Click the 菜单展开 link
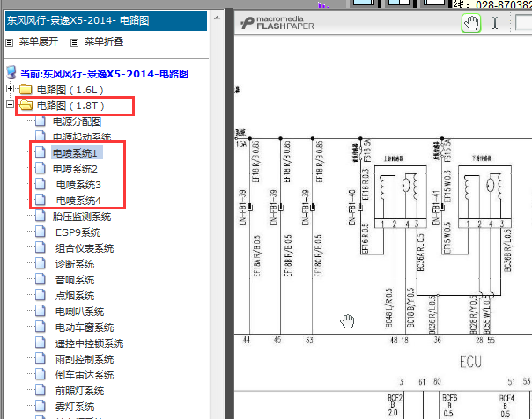Screen dimensions: 532x419 tap(39, 41)
